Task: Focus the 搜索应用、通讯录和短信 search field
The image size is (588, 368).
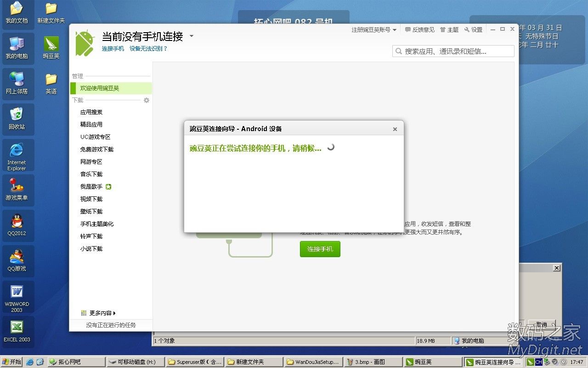Action: point(453,51)
